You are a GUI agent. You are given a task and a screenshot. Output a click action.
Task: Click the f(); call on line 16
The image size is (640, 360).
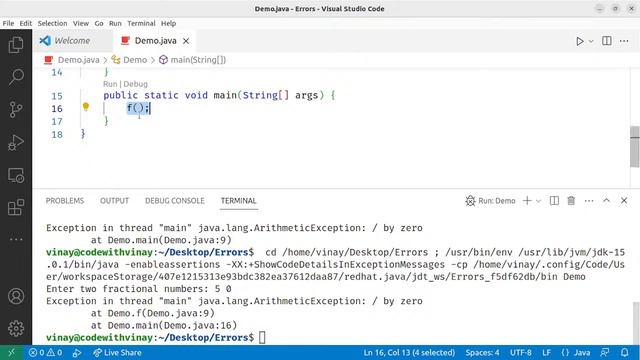pyautogui.click(x=138, y=108)
